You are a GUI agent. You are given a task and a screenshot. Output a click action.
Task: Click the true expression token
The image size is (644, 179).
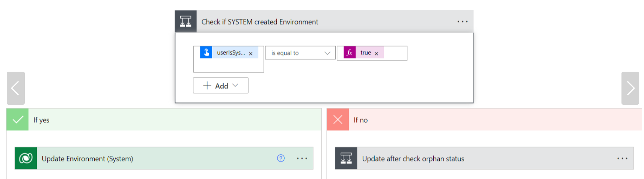[x=363, y=53]
